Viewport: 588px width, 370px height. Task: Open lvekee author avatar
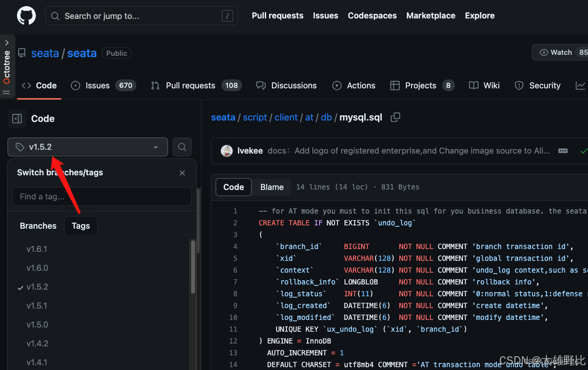click(x=227, y=151)
